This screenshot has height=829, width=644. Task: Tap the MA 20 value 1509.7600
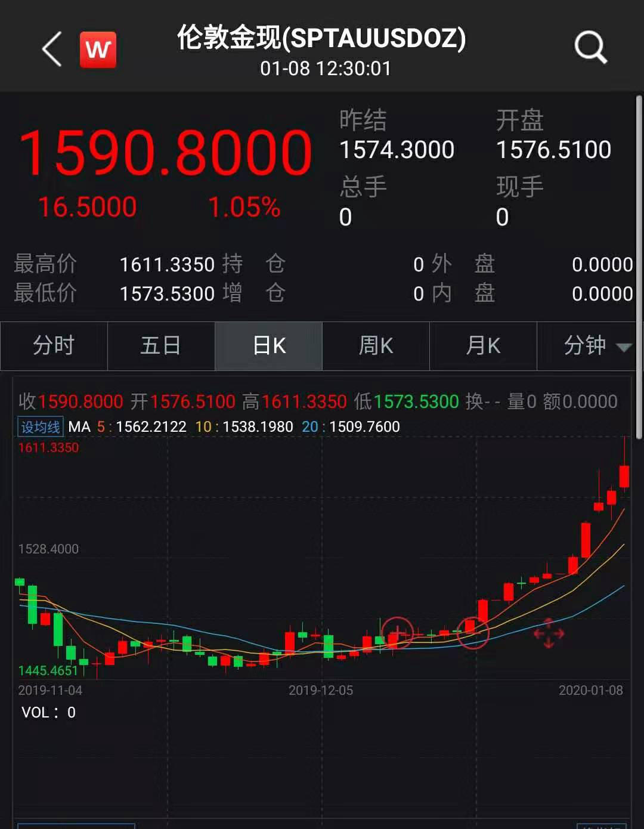pyautogui.click(x=364, y=427)
